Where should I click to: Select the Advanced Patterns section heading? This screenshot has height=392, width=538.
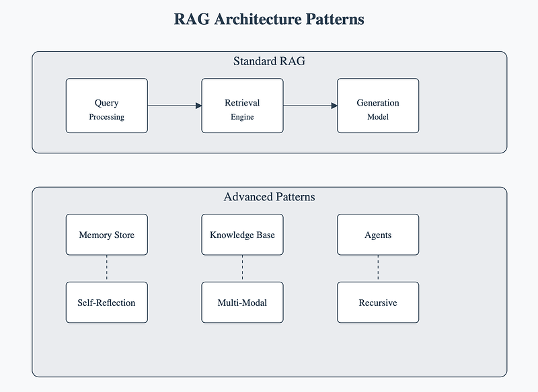coord(269,197)
